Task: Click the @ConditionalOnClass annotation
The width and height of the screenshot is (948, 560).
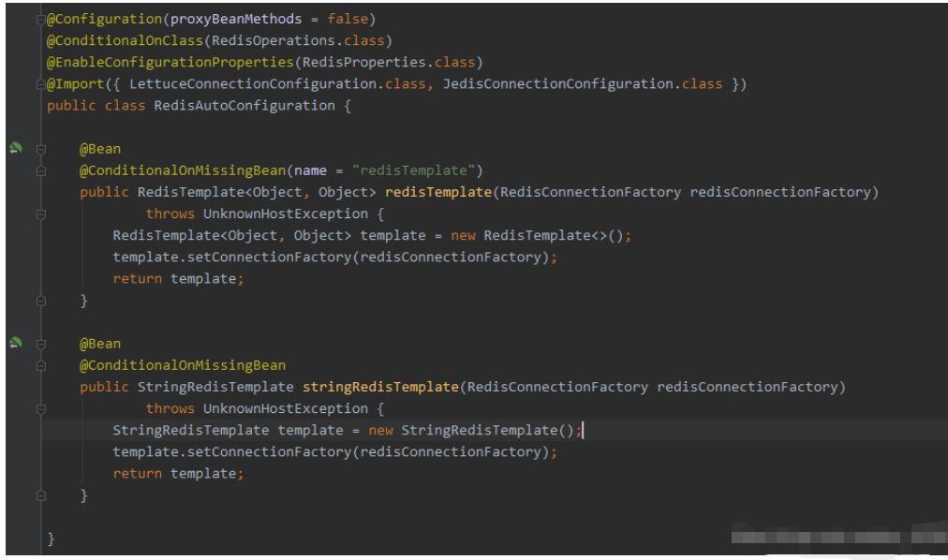Action: 125,40
